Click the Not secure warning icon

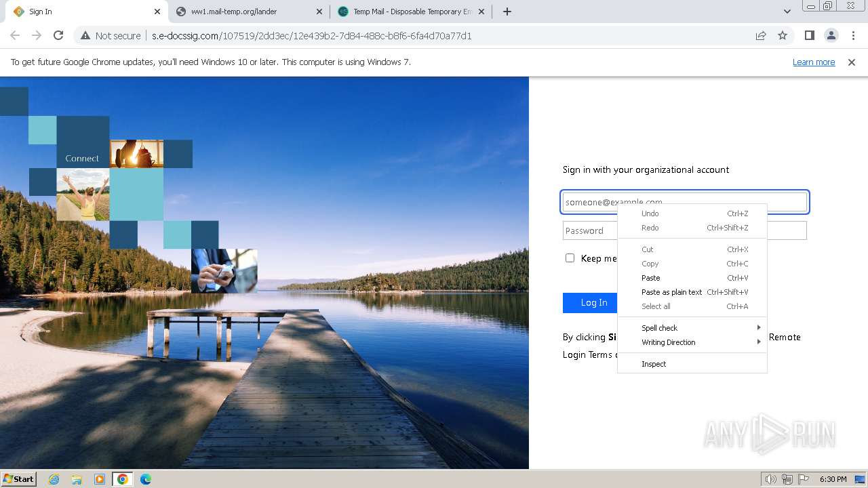point(85,35)
